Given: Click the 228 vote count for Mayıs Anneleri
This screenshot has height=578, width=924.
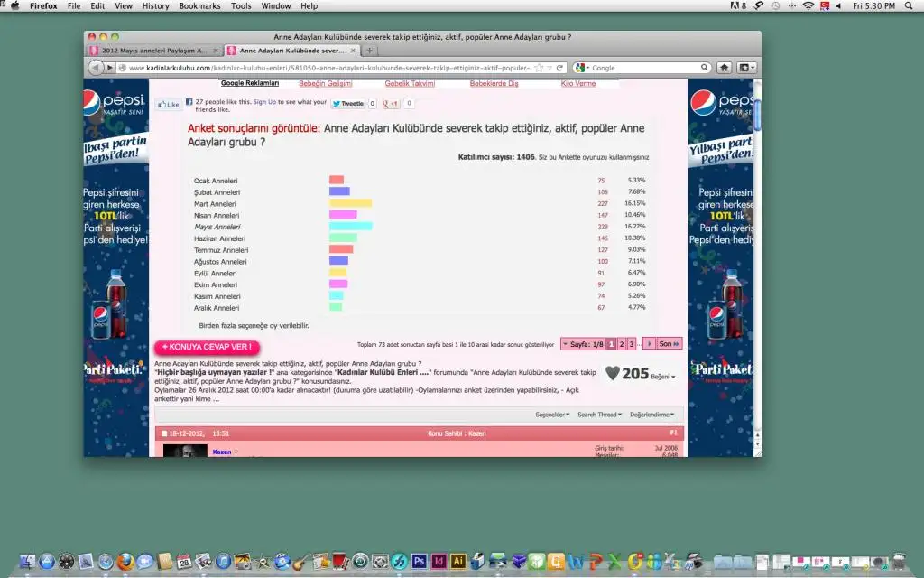Looking at the screenshot, I should click(x=603, y=227).
